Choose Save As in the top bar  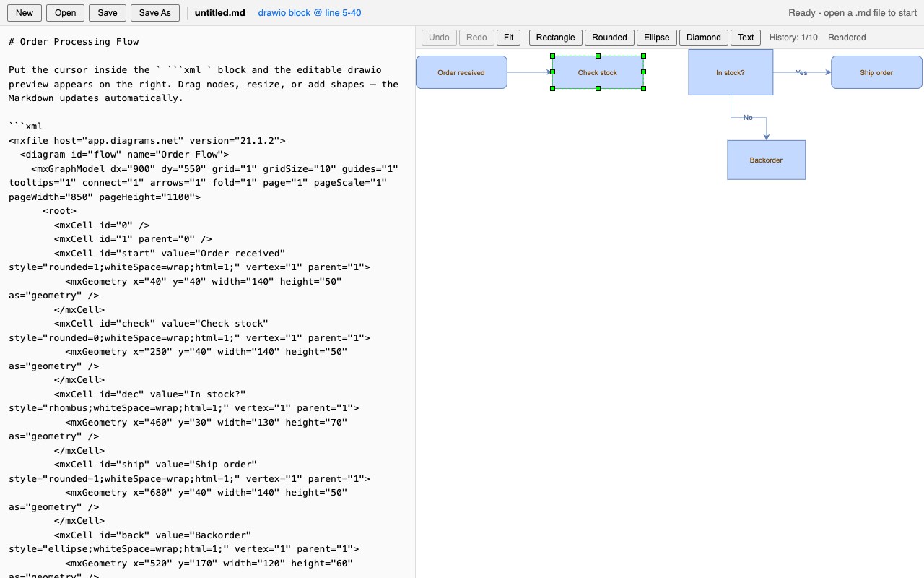tap(155, 13)
